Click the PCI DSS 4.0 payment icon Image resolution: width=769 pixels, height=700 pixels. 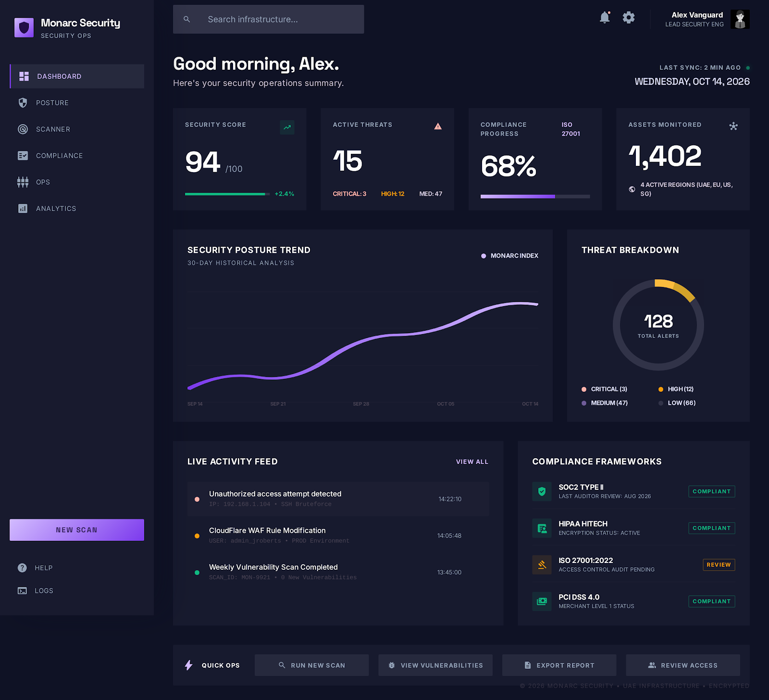(542, 601)
